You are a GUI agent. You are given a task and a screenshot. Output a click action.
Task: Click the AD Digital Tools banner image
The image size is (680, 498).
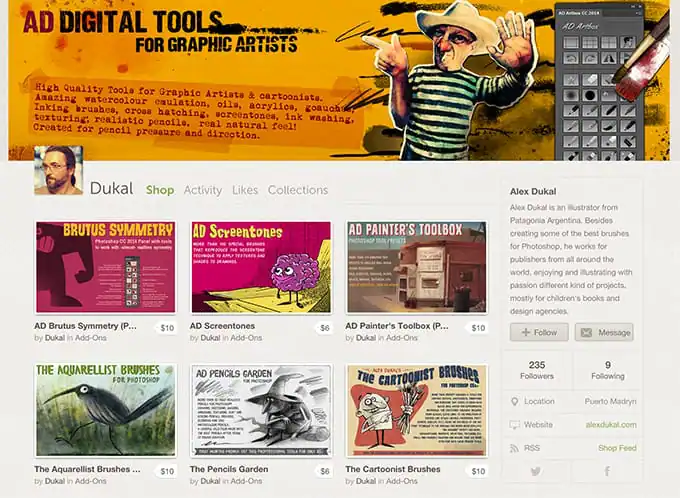tap(339, 80)
